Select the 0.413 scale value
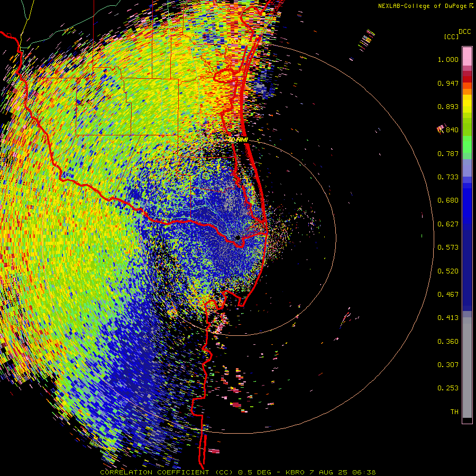 click(448, 318)
